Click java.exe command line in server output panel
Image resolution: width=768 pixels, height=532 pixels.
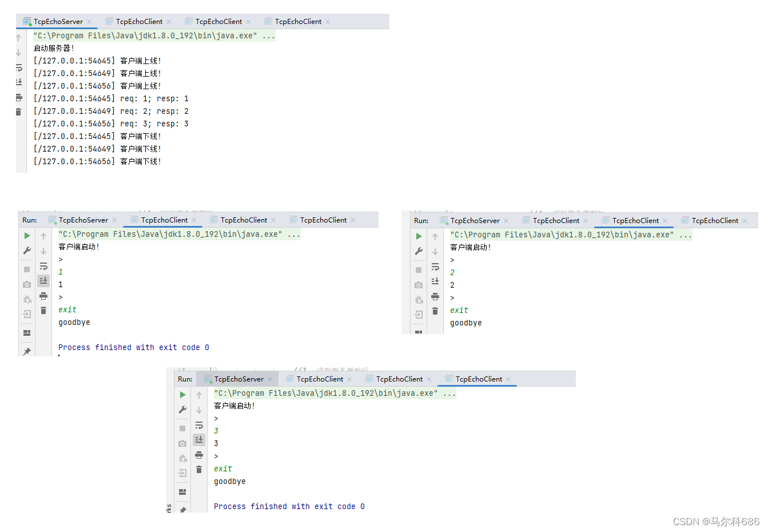[154, 36]
